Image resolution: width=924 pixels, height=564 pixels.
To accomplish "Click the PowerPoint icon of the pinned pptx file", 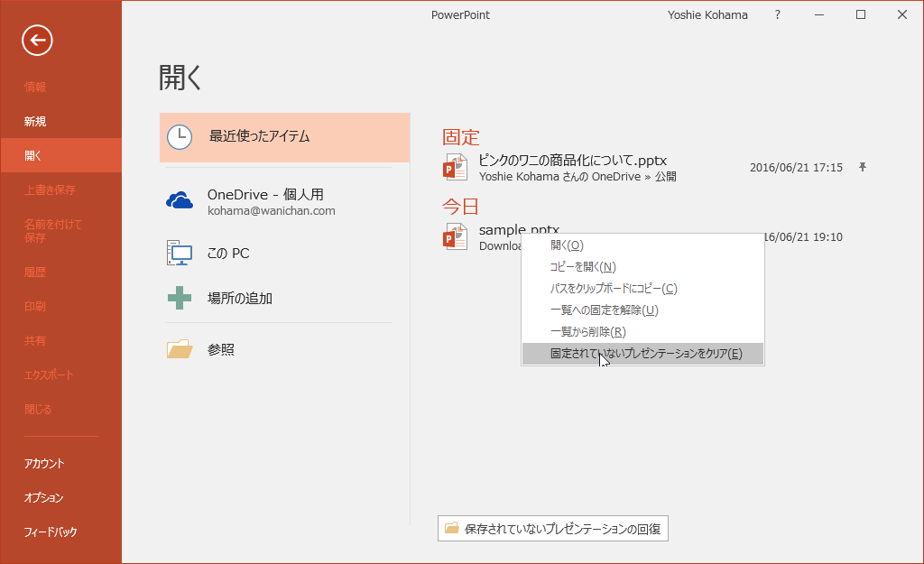I will (455, 167).
